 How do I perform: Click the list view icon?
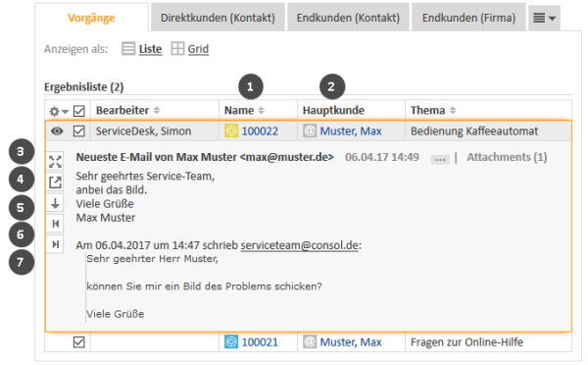pos(128,49)
